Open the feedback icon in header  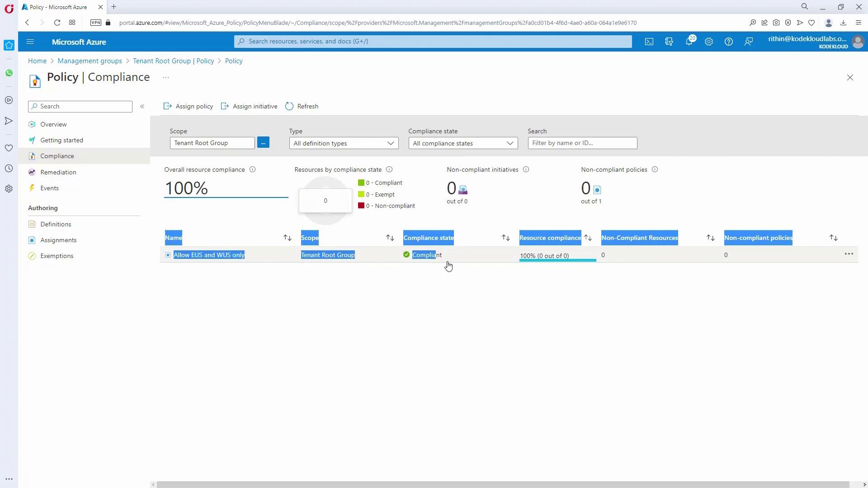coord(749,42)
